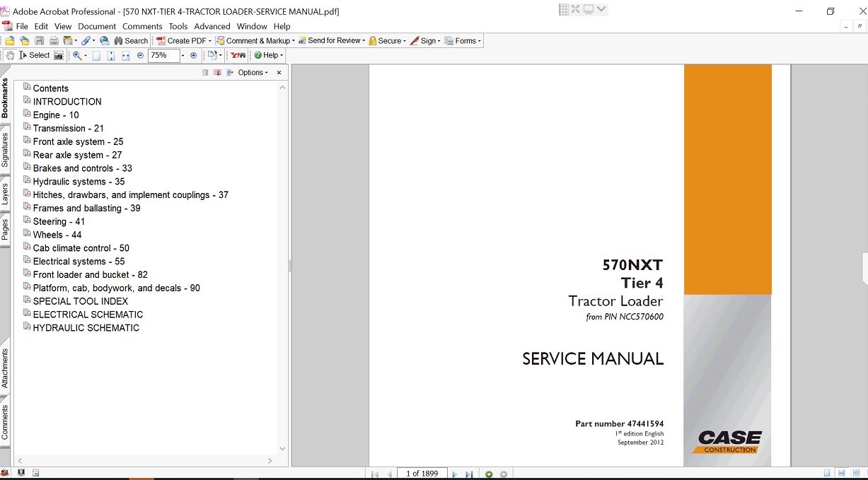Expand the bookmarks Options dropdown
This screenshot has width=868, height=480.
tap(253, 73)
